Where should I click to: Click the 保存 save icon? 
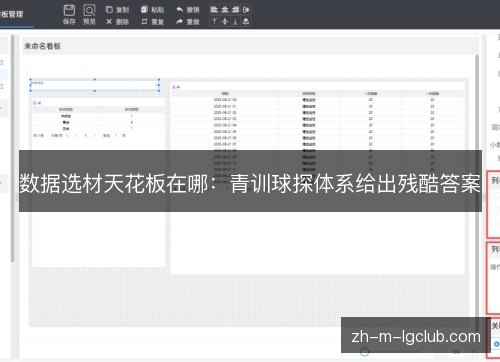[x=69, y=15]
